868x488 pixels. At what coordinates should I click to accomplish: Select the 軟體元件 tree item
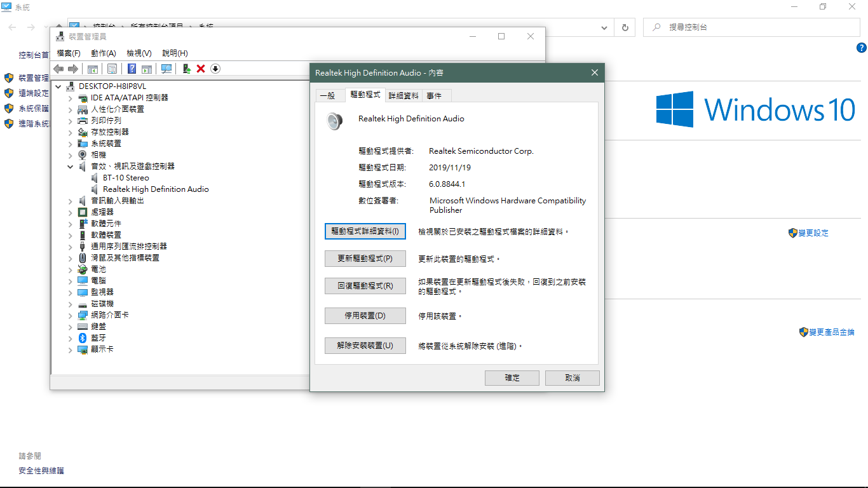tap(106, 224)
